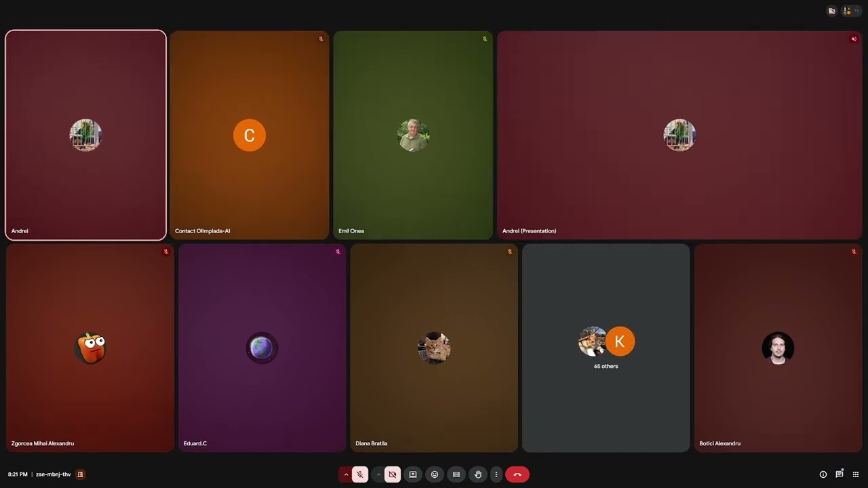Select Andrei's highlighted video tile avatar

[x=85, y=136]
